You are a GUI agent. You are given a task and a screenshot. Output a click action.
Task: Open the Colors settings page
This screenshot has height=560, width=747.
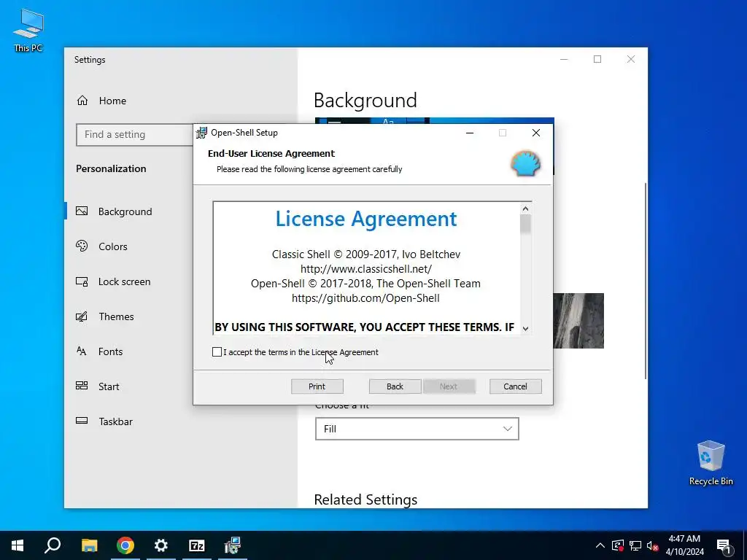tap(112, 246)
